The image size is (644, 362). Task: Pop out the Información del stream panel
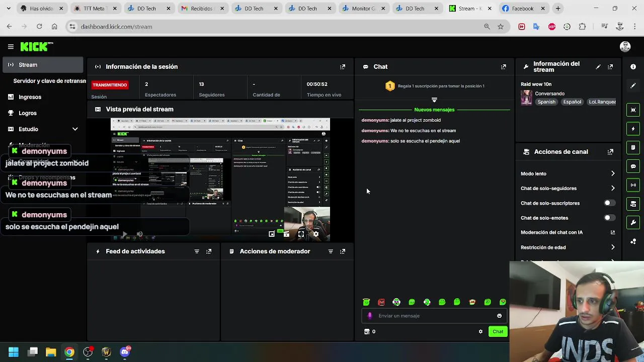pos(610,67)
